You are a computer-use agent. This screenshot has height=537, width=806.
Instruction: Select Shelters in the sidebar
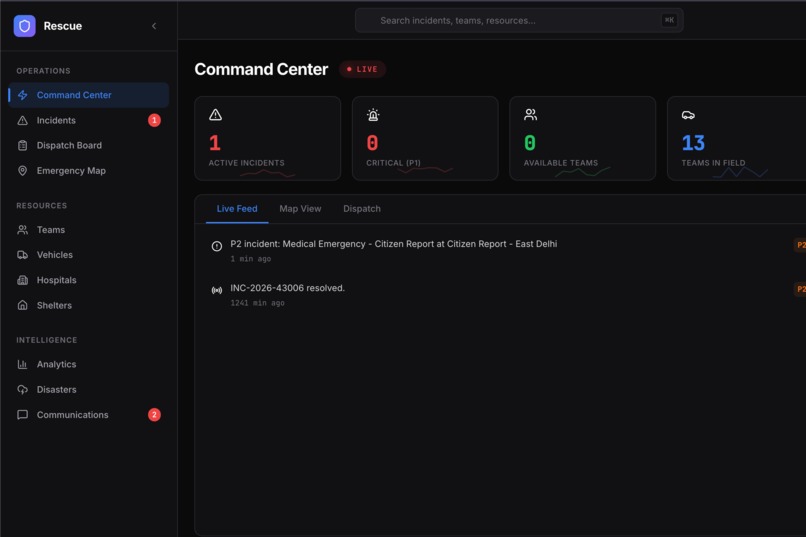[88, 305]
